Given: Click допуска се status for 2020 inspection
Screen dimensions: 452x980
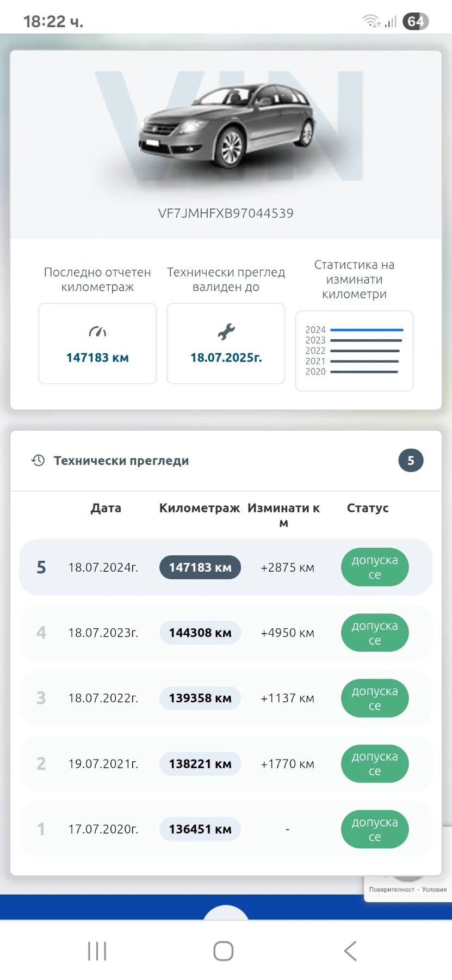Looking at the screenshot, I should (x=375, y=829).
